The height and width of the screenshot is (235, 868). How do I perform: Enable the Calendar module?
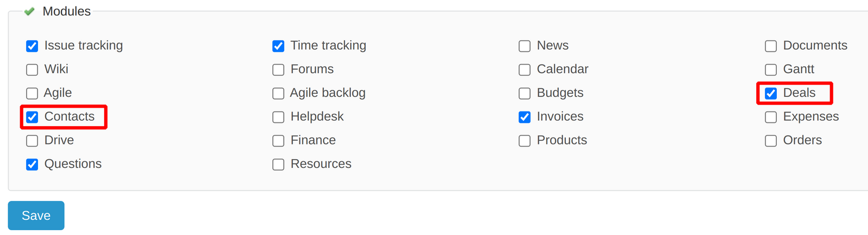[x=525, y=70]
